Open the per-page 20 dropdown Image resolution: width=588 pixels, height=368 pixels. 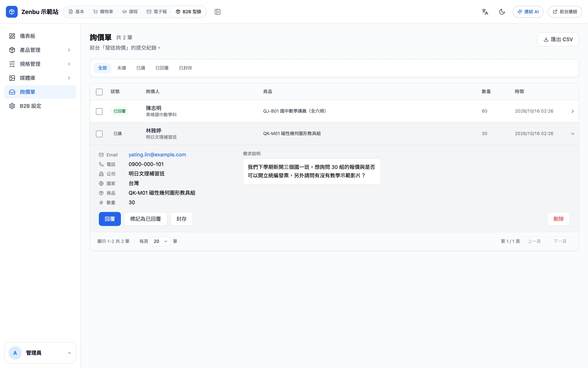(160, 241)
